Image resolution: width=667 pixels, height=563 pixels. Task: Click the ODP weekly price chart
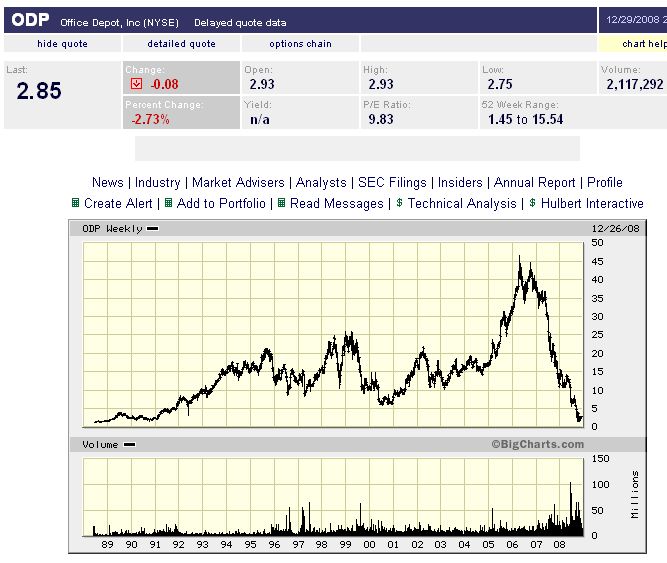pyautogui.click(x=334, y=335)
